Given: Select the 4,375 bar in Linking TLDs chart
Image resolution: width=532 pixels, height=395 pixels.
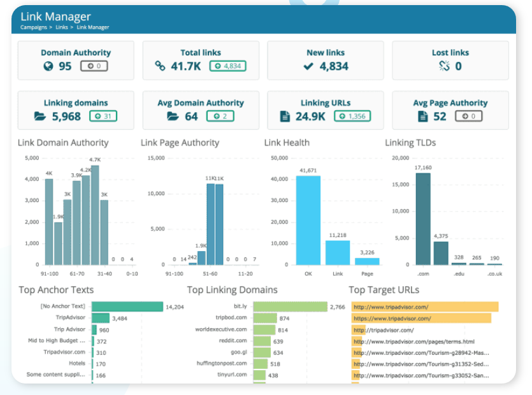Looking at the screenshot, I should pyautogui.click(x=441, y=253).
